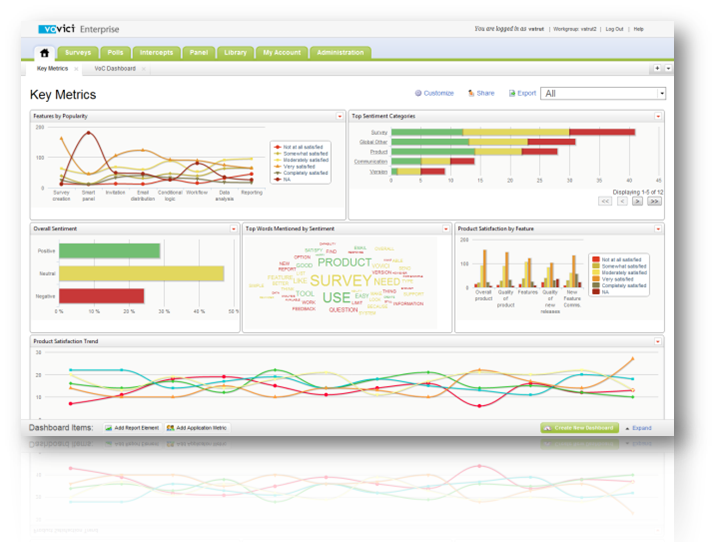Switch to the Surveys tab

78,52
